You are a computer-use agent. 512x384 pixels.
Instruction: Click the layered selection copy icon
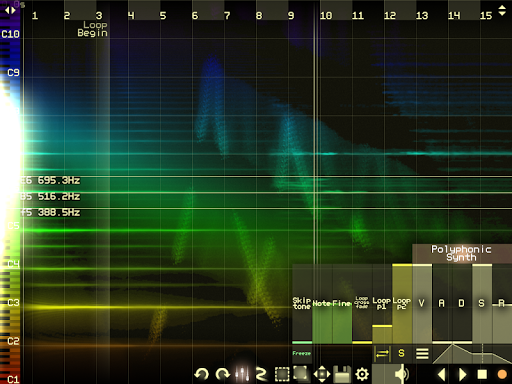(301, 374)
